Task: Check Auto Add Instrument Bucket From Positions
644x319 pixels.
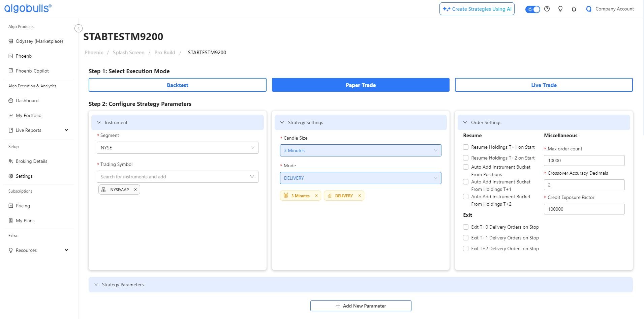Action: 466,167
